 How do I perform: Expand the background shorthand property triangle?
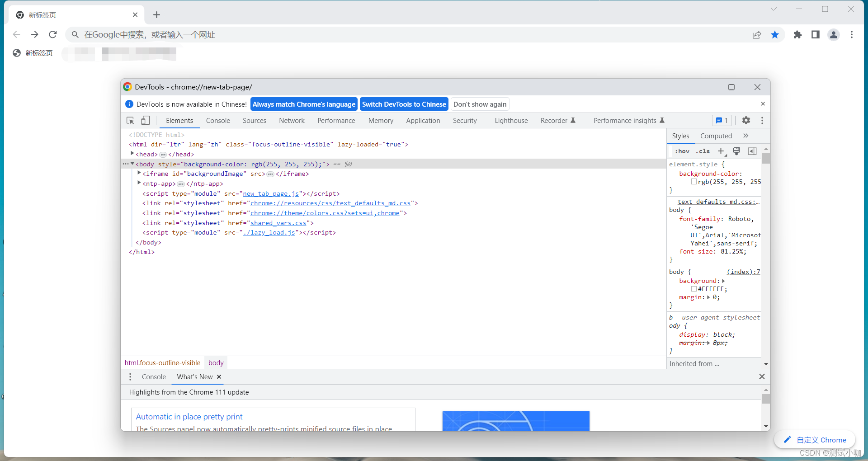click(x=723, y=281)
